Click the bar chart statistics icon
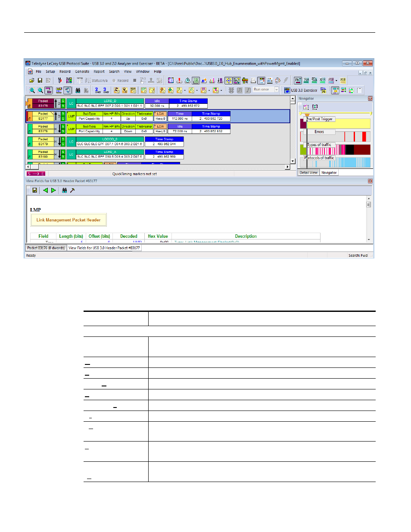 click(x=212, y=81)
